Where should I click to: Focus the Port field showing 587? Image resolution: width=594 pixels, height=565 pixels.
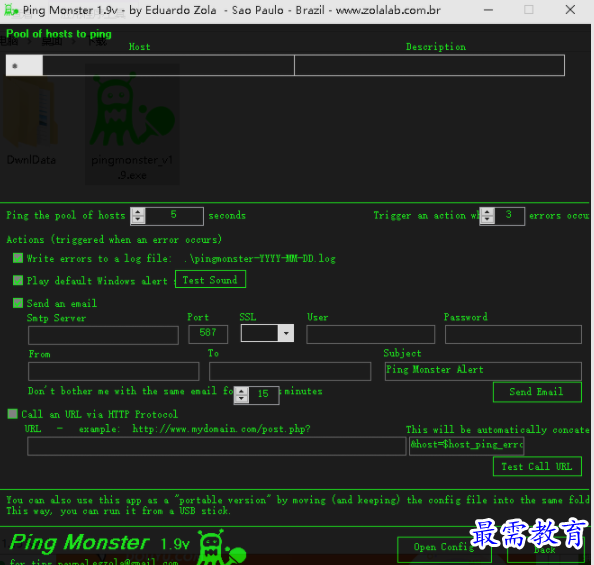208,334
